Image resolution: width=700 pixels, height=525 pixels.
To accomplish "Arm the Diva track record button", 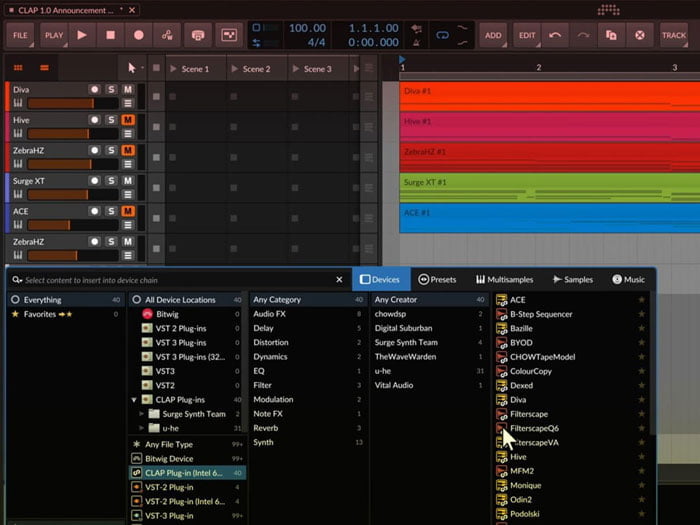I will pos(94,89).
